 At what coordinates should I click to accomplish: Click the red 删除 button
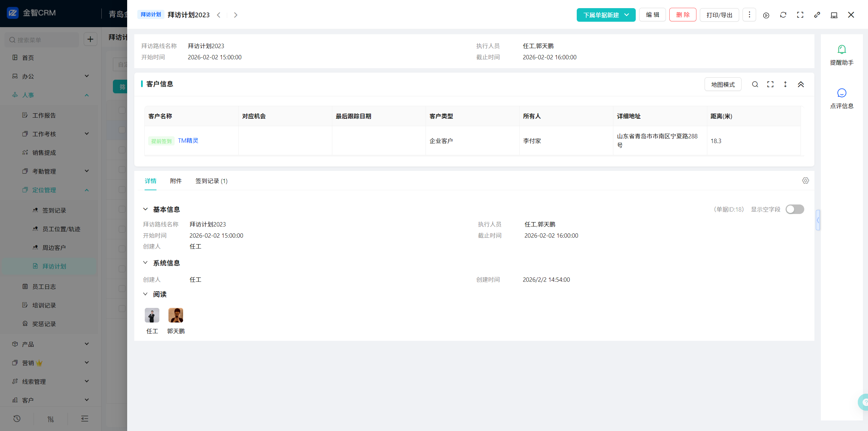click(682, 15)
